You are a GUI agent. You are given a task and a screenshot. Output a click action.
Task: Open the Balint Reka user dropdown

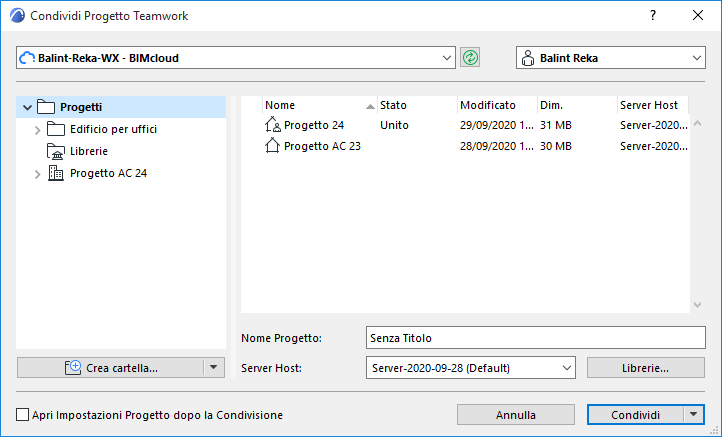click(x=696, y=58)
